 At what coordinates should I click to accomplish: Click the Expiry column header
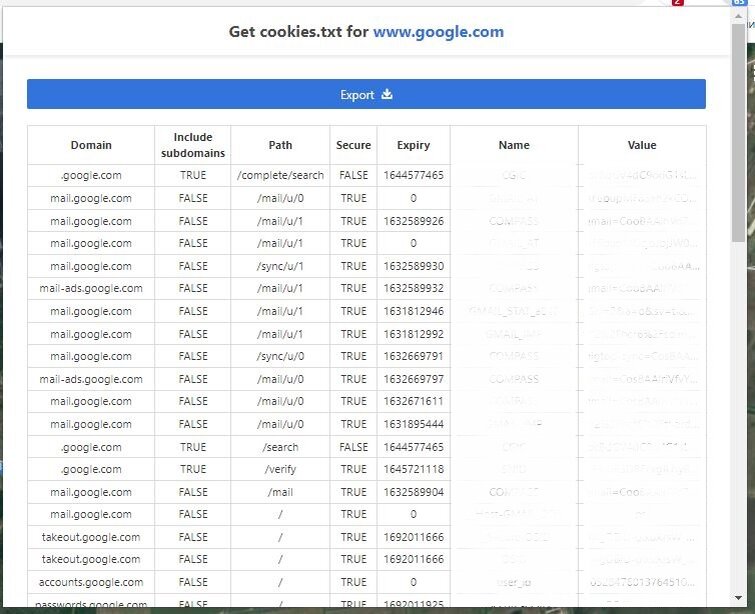(413, 145)
